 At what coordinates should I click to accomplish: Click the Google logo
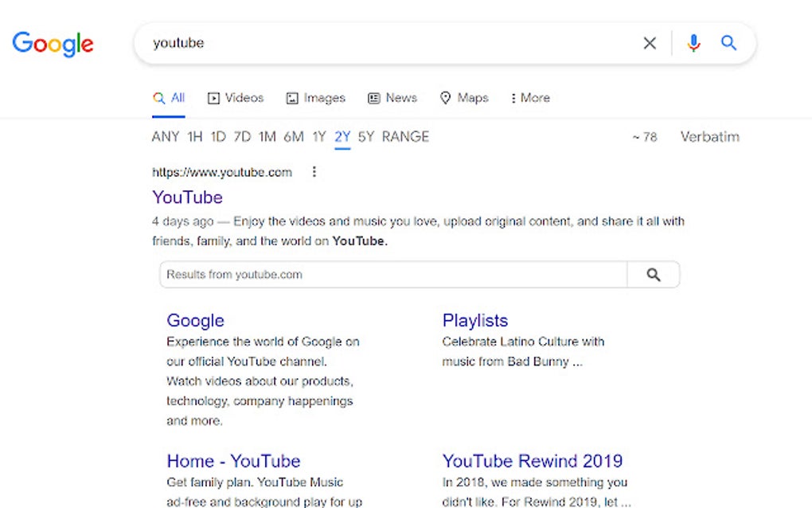[53, 45]
